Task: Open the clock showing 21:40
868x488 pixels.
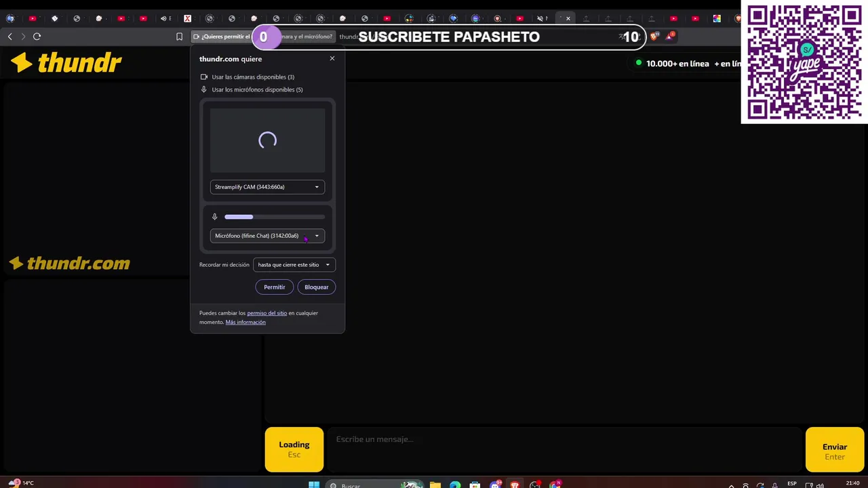Action: (x=852, y=483)
